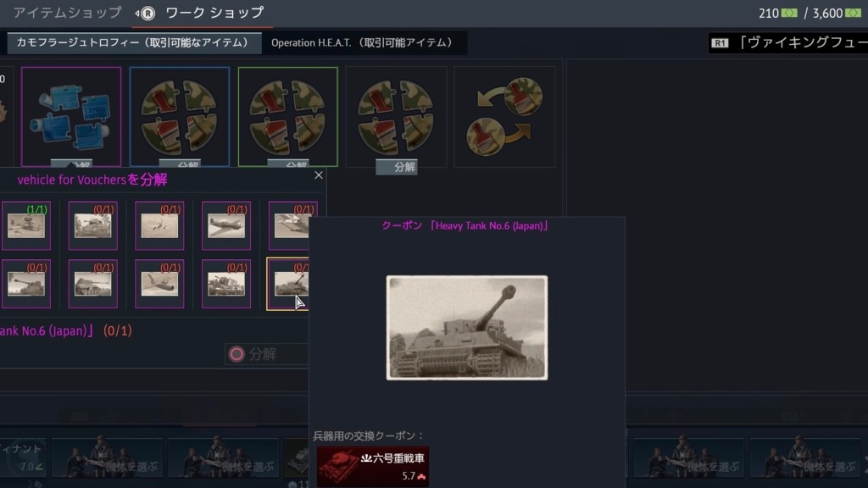Select the unframed camouflage puzzle item
Image resolution: width=868 pixels, height=488 pixels.
point(396,117)
